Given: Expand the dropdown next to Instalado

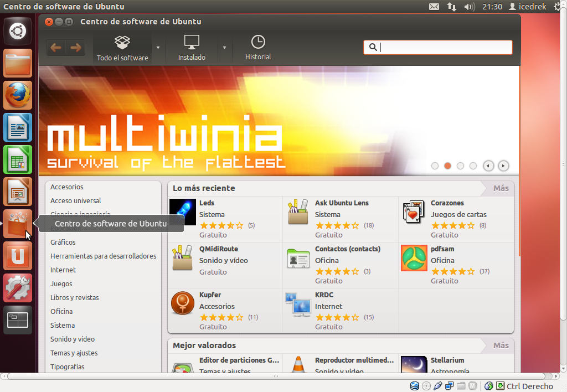Looking at the screenshot, I should click(224, 47).
